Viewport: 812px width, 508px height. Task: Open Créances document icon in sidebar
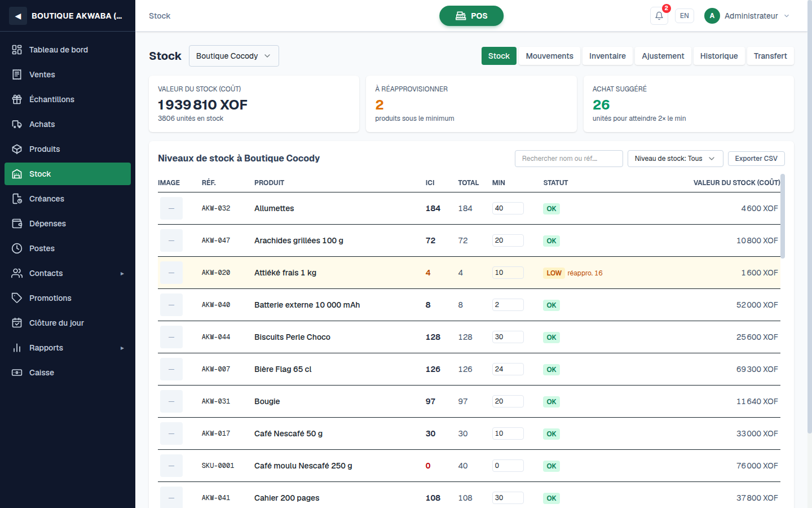(x=17, y=199)
